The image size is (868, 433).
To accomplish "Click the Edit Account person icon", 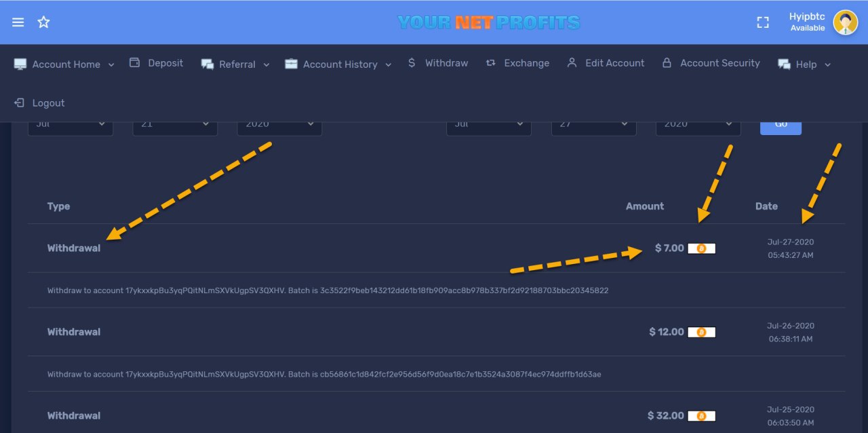I will click(572, 62).
